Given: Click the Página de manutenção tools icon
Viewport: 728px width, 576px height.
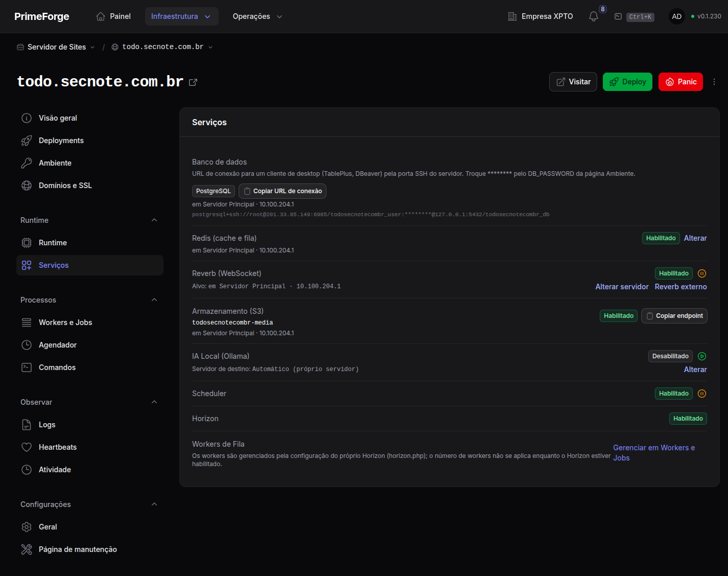Looking at the screenshot, I should point(27,549).
